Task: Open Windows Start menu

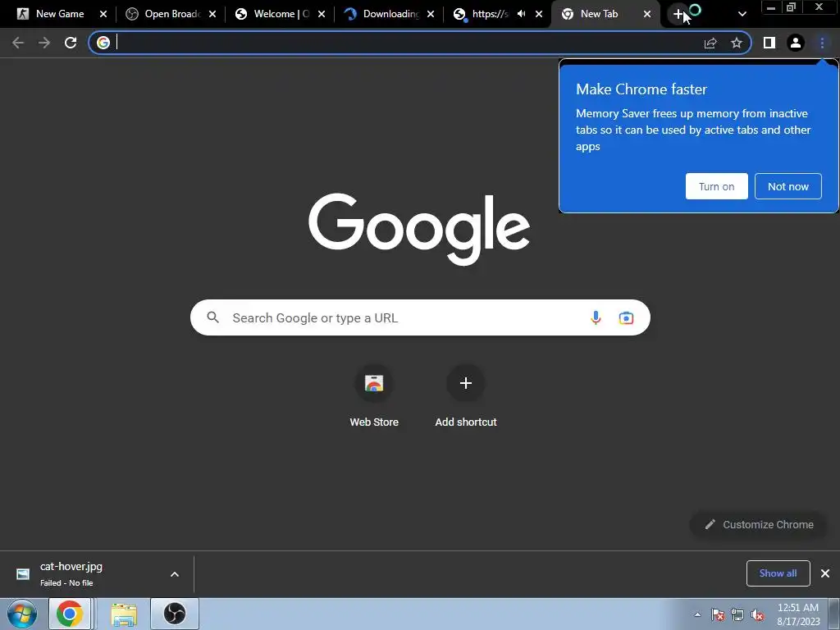Action: [x=21, y=614]
